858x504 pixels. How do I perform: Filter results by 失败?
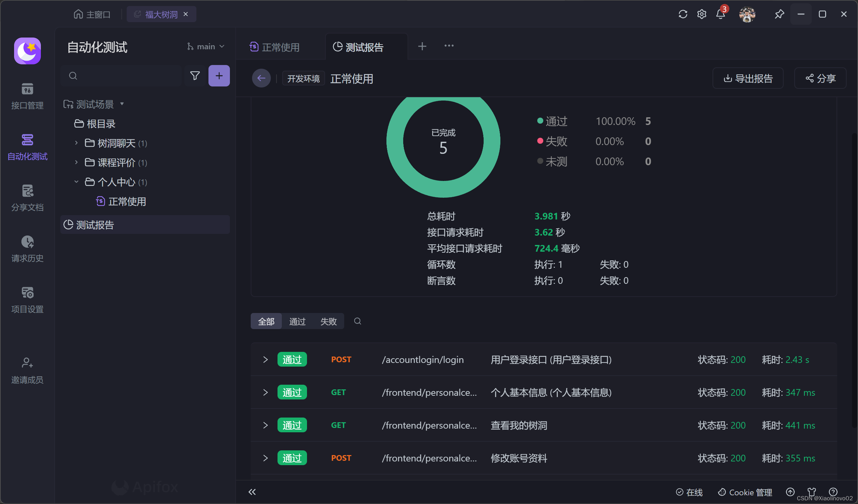pyautogui.click(x=328, y=321)
